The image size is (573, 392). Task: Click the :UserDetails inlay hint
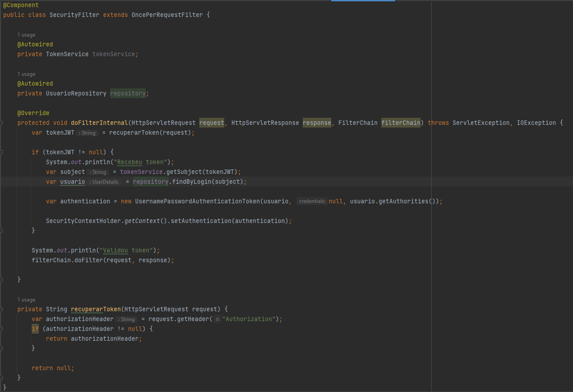[x=105, y=182]
